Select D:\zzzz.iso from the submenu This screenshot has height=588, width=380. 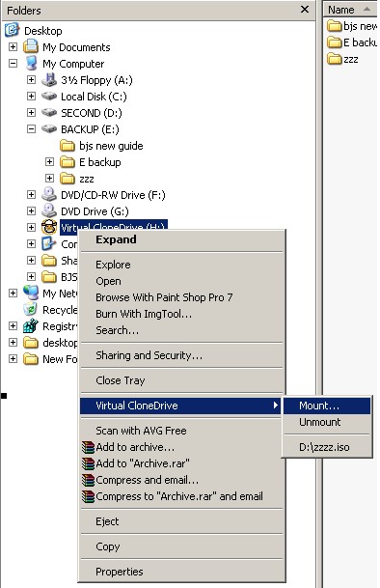(327, 447)
